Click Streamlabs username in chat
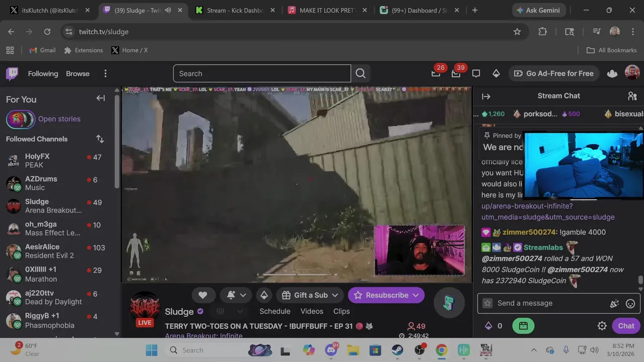The height and width of the screenshot is (362, 644). coord(543,247)
